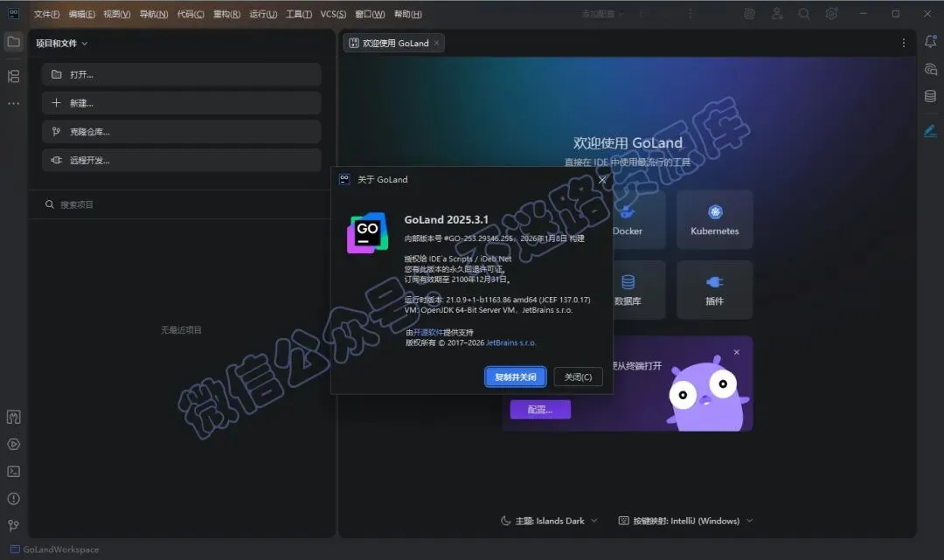
Task: Open the 帮助(H) menu
Action: point(407,14)
